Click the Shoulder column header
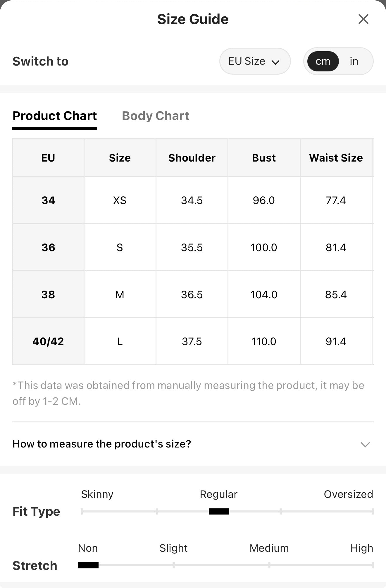 (192, 158)
